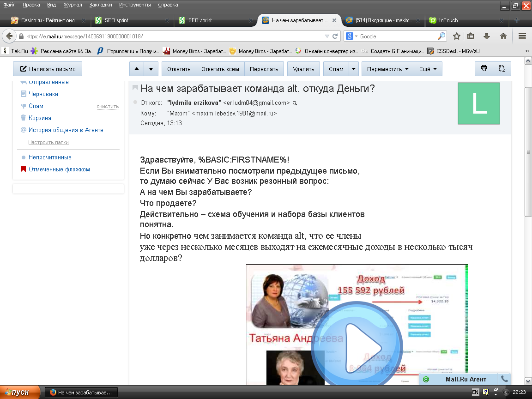Screen dimensions: 532x399
Task: Click the Google search input field
Action: click(x=398, y=36)
